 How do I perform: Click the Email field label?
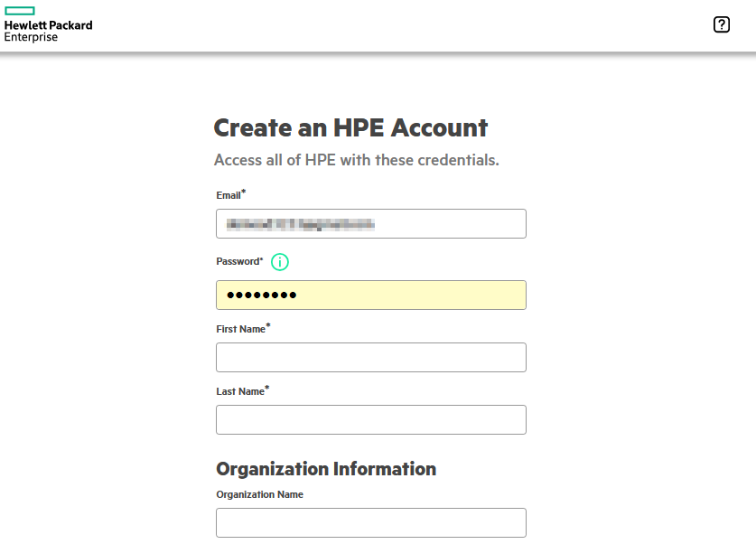228,196
